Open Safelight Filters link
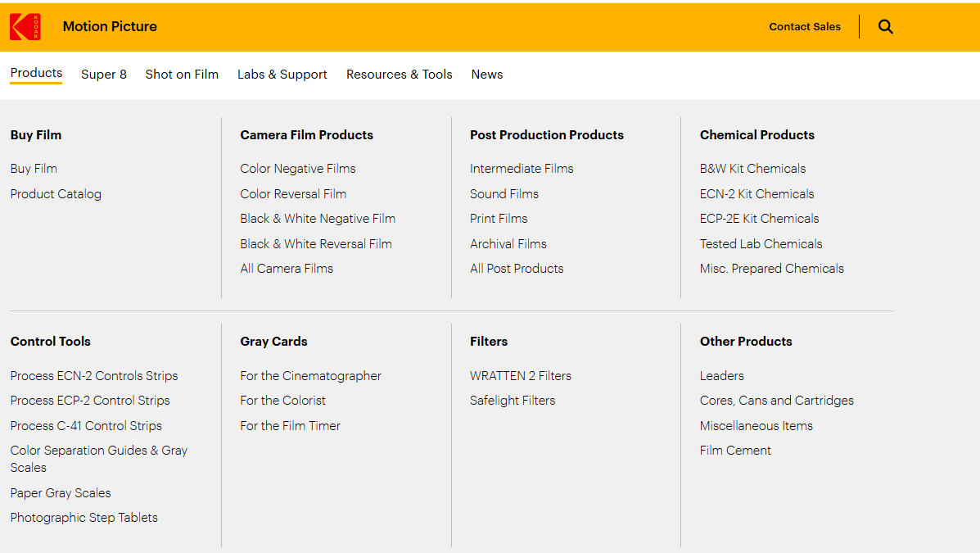The image size is (980, 553). click(x=513, y=401)
